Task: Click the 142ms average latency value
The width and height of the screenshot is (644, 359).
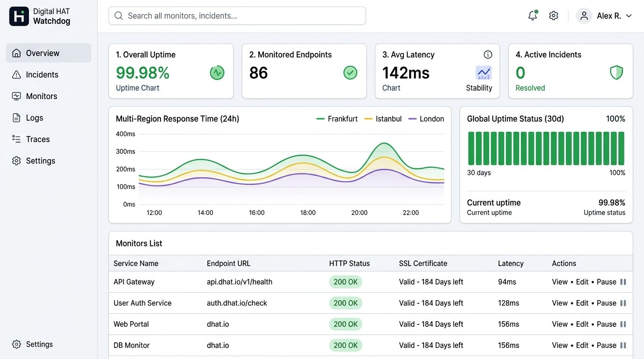Action: pos(406,73)
